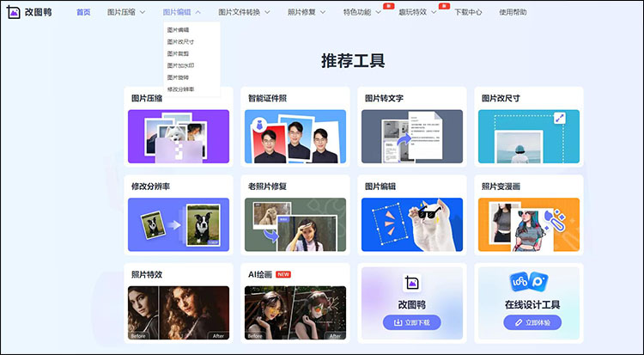Open the 图片改尺寸 card thumbnail
The image size is (644, 355).
tap(529, 137)
